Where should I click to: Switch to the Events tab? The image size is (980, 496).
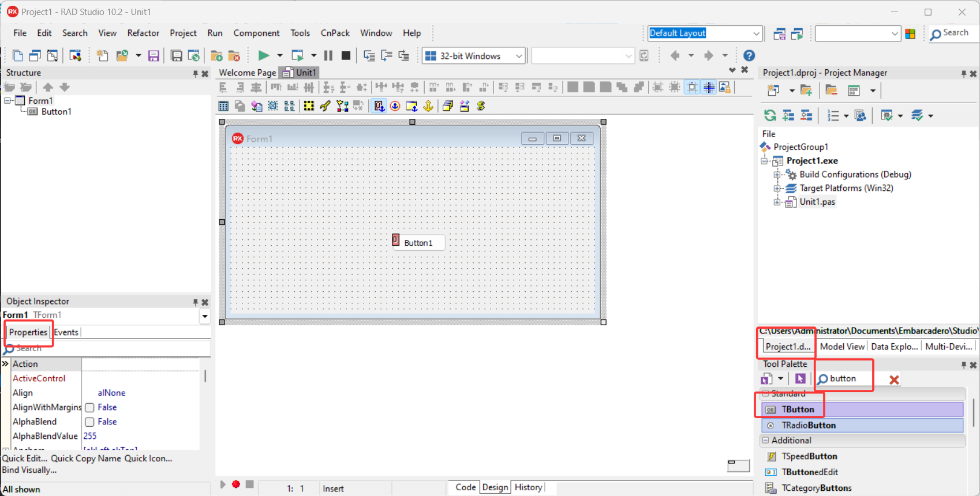coord(66,332)
